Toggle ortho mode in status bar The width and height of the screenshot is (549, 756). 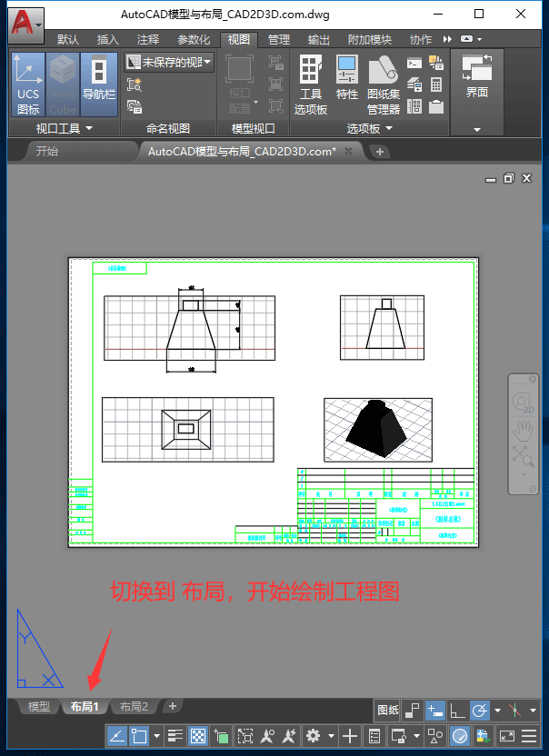pyautogui.click(x=457, y=711)
